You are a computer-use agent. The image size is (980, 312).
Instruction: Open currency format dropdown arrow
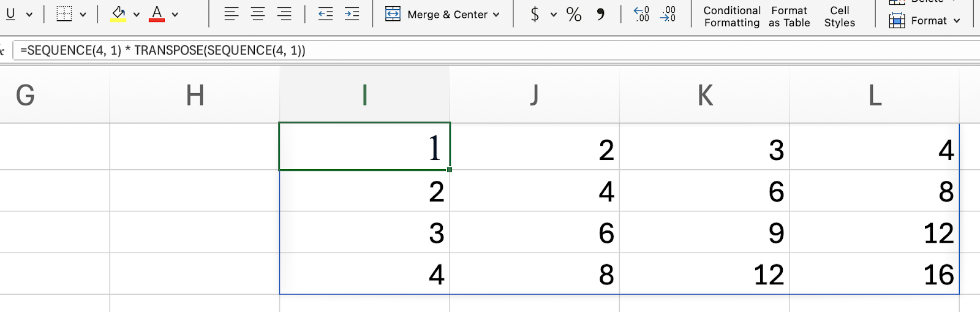pyautogui.click(x=554, y=14)
